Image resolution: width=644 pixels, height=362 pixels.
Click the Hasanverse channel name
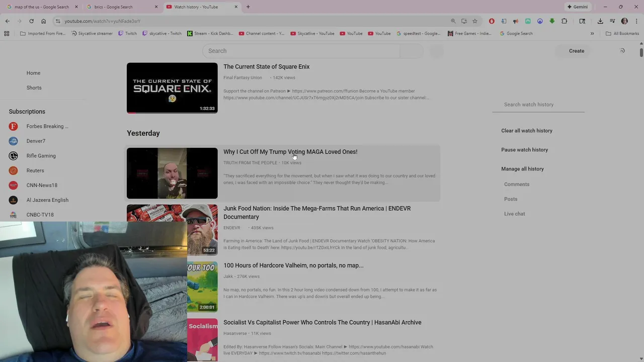(x=235, y=333)
